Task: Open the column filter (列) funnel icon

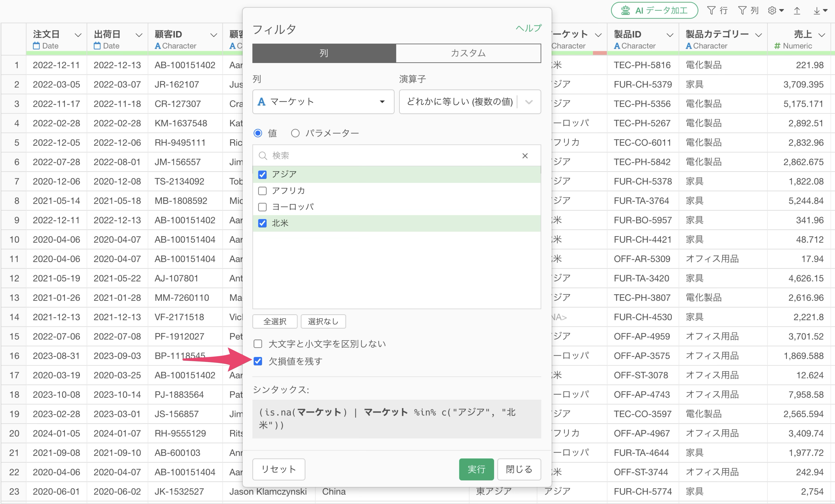Action: tap(743, 10)
